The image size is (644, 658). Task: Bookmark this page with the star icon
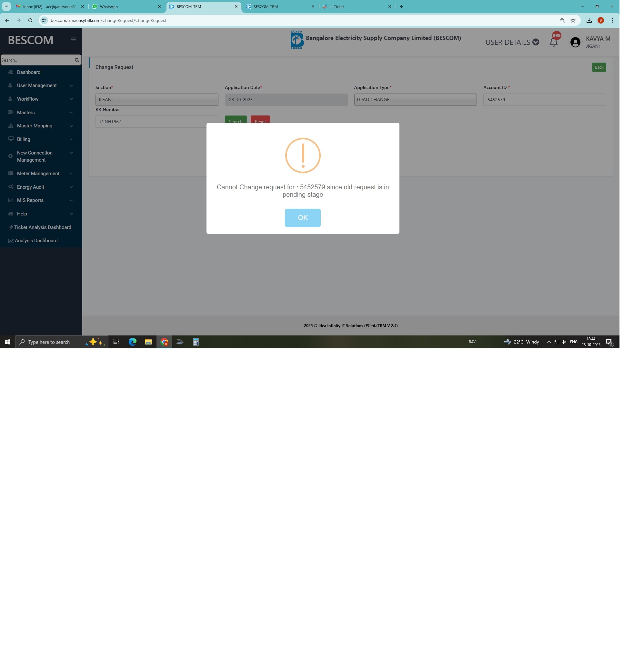(573, 20)
